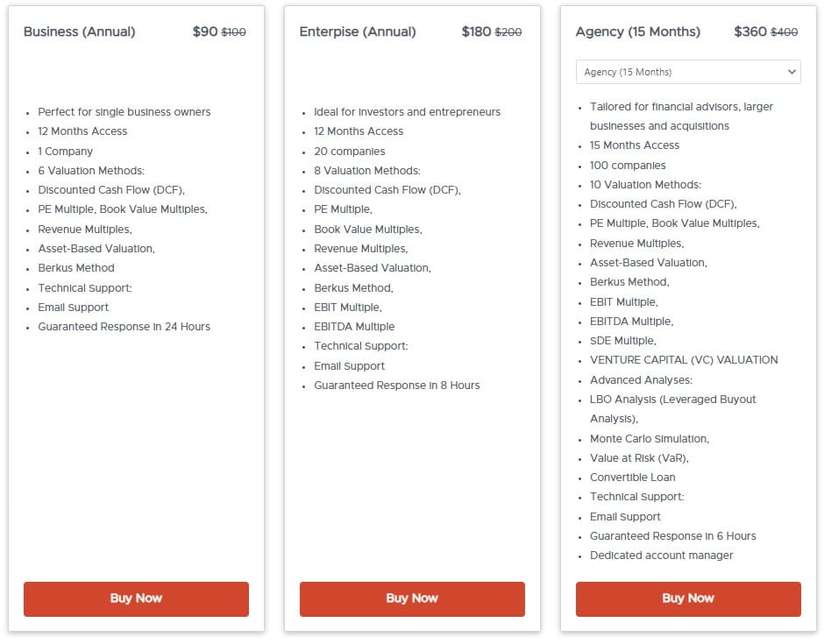Click "Monte Carlo Simulation" in Agency list
This screenshot has width=824, height=644.
tap(650, 439)
